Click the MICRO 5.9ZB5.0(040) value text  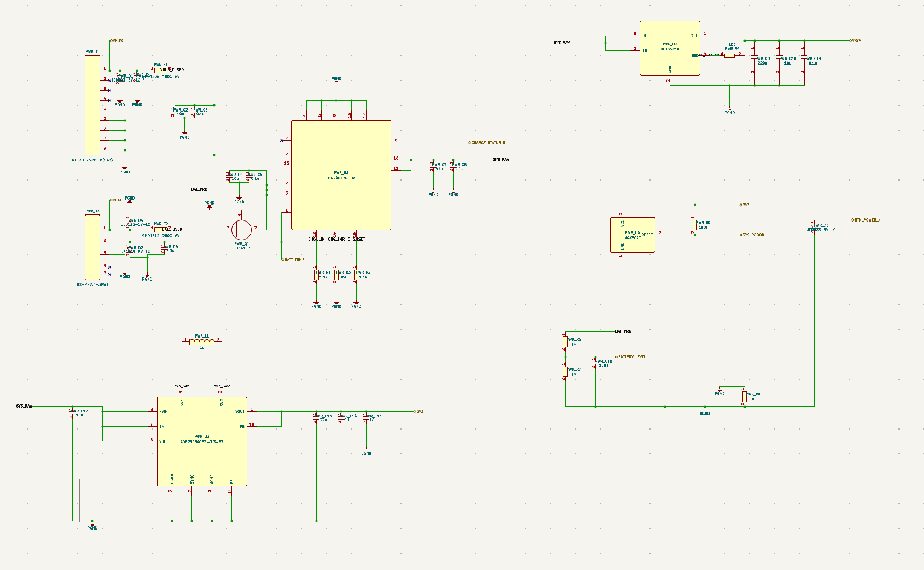pos(92,160)
